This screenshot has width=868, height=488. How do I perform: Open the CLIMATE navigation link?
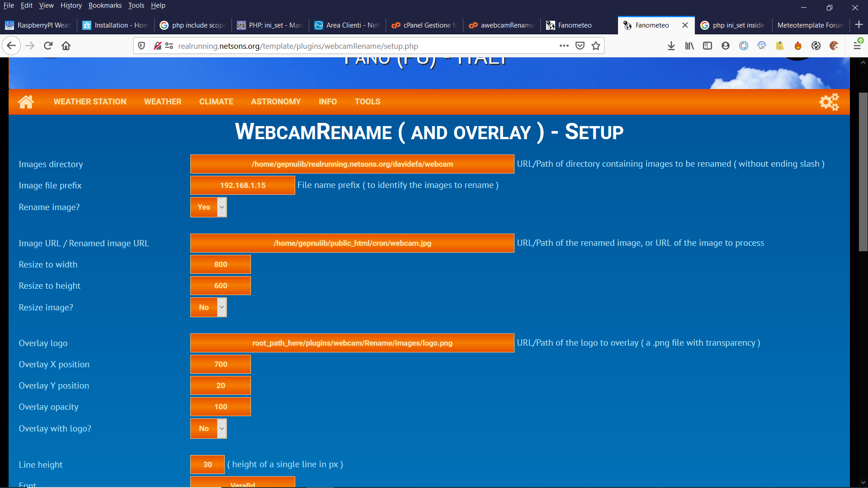click(216, 102)
